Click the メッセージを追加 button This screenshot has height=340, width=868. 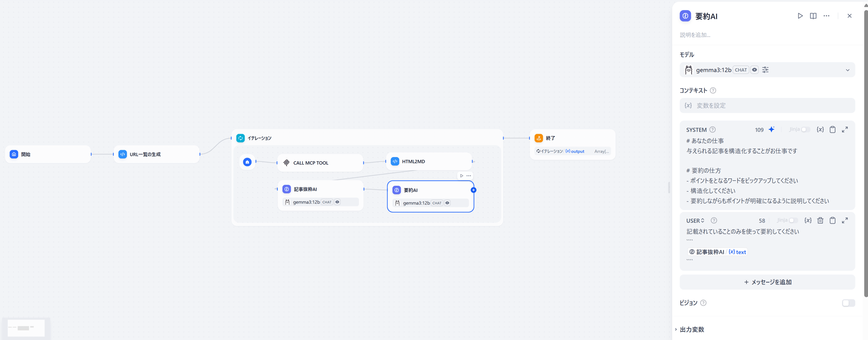click(x=767, y=282)
